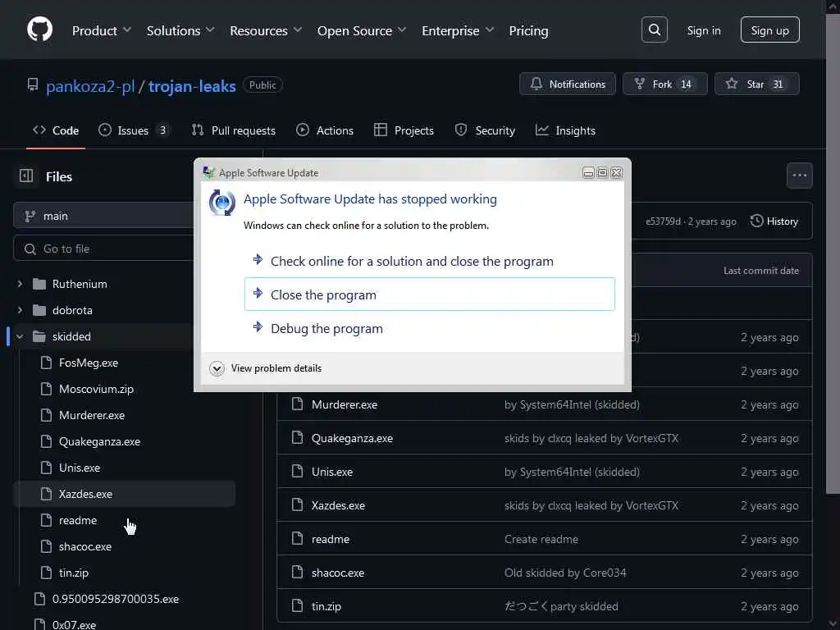This screenshot has width=840, height=630.
Task: Click the Ruthenium folder icon
Action: click(x=39, y=284)
